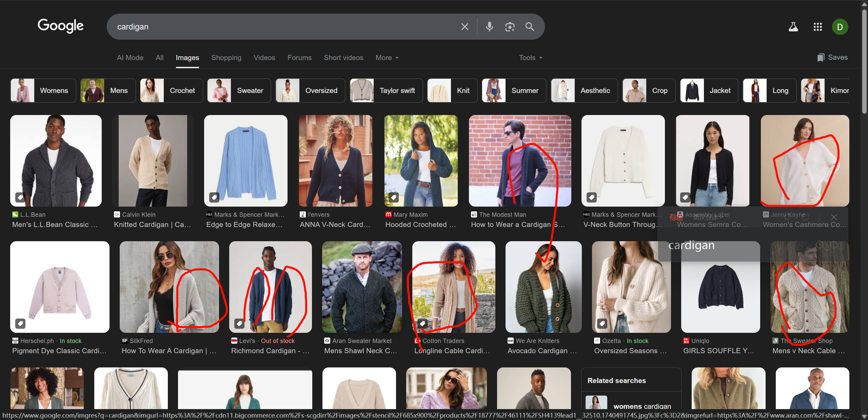Clear the search box with the X icon
This screenshot has height=420, width=868.
click(x=465, y=27)
